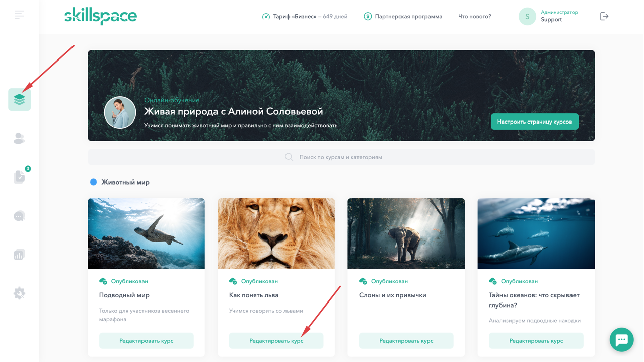Open Партнерская программа link
Viewport: 644px width, 362px height.
click(408, 17)
